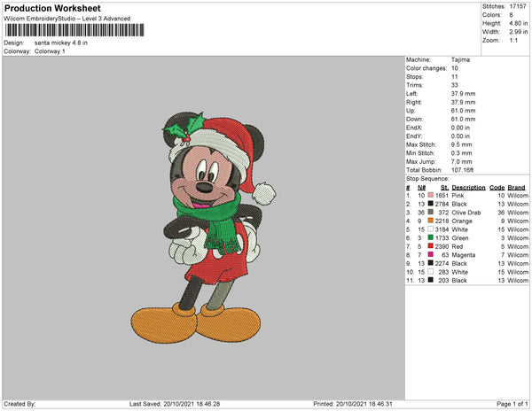Select the black swatch in row 2
This screenshot has height=411, width=532.
tap(431, 204)
